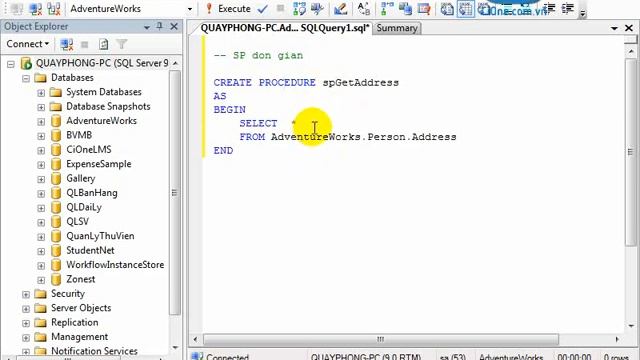640x360 pixels.
Task: Expand the AdventureWorks database node
Action: [41, 122]
